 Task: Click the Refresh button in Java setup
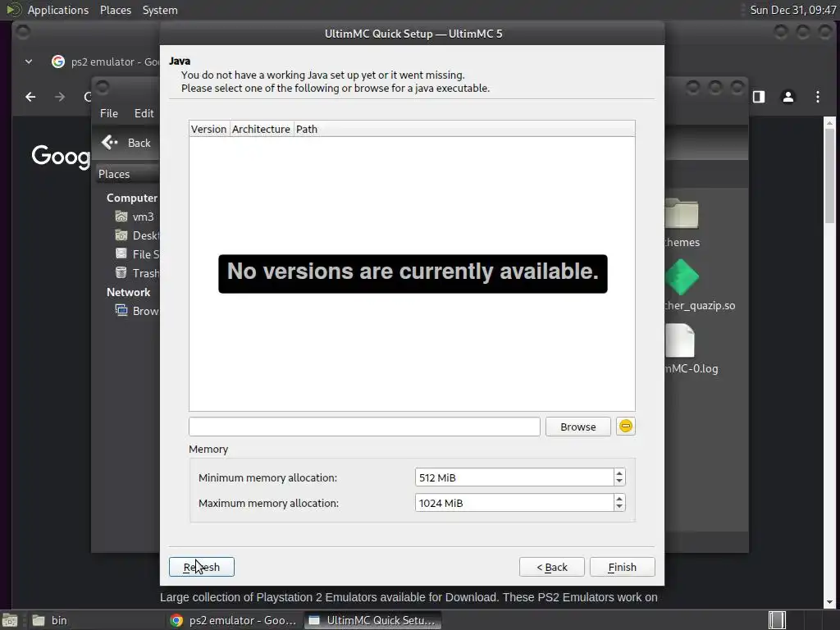point(202,567)
